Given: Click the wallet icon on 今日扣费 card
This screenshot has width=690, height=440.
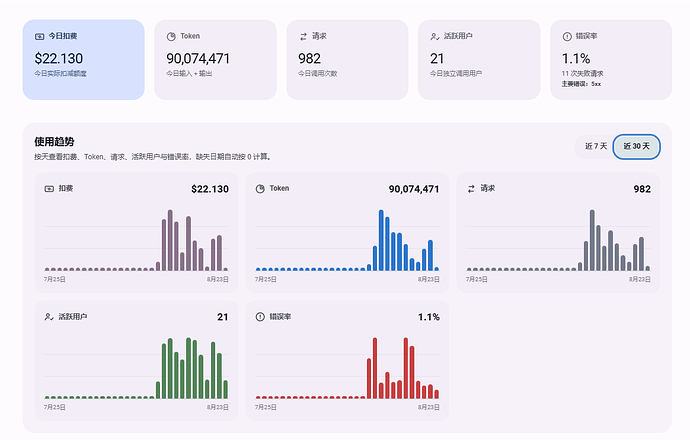Looking at the screenshot, I should (40, 37).
